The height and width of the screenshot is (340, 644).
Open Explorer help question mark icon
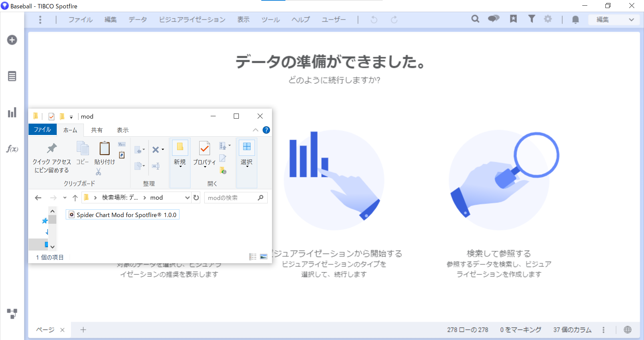click(266, 130)
